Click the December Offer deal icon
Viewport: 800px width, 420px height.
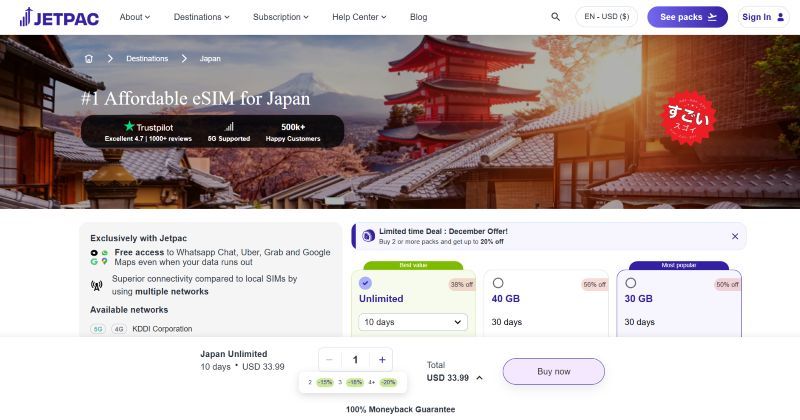coord(368,236)
